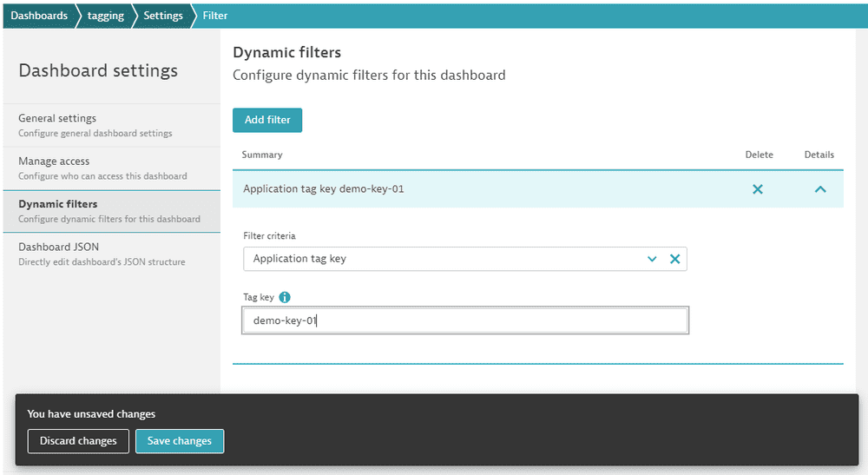Select Dynamic filters section
Image resolution: width=868 pixels, height=475 pixels.
[x=112, y=212]
